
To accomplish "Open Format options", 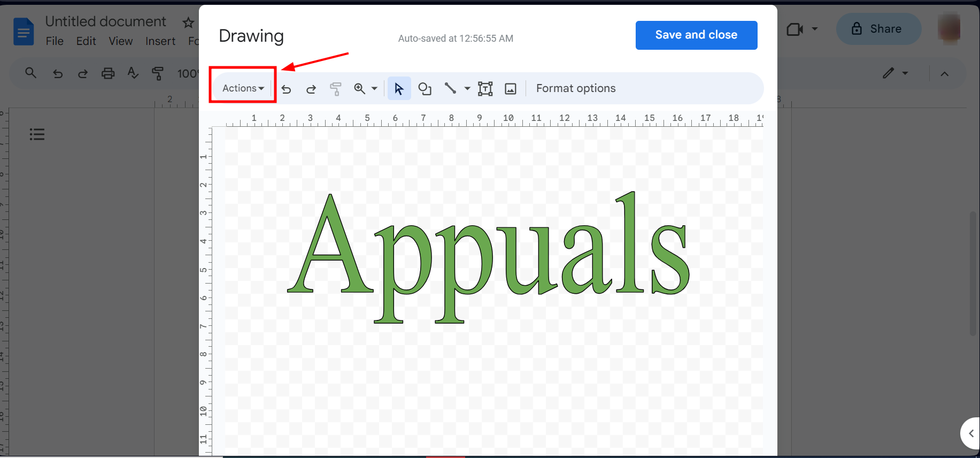I will tap(576, 88).
